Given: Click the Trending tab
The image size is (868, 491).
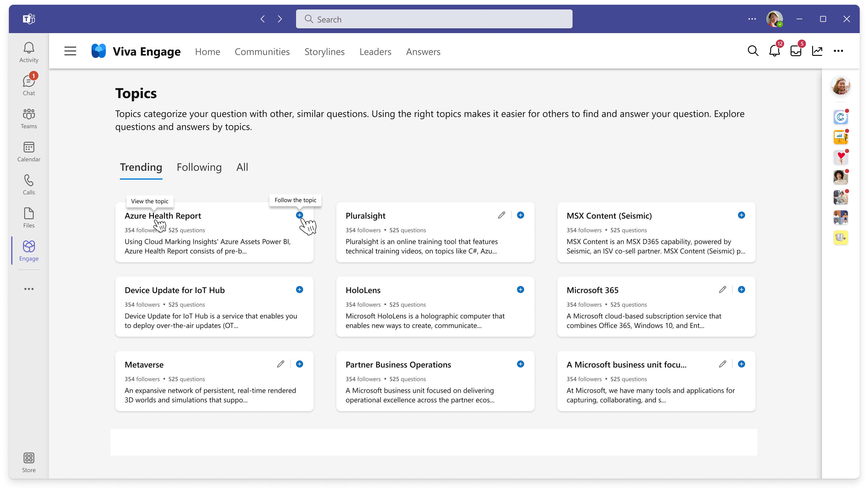Looking at the screenshot, I should [141, 167].
